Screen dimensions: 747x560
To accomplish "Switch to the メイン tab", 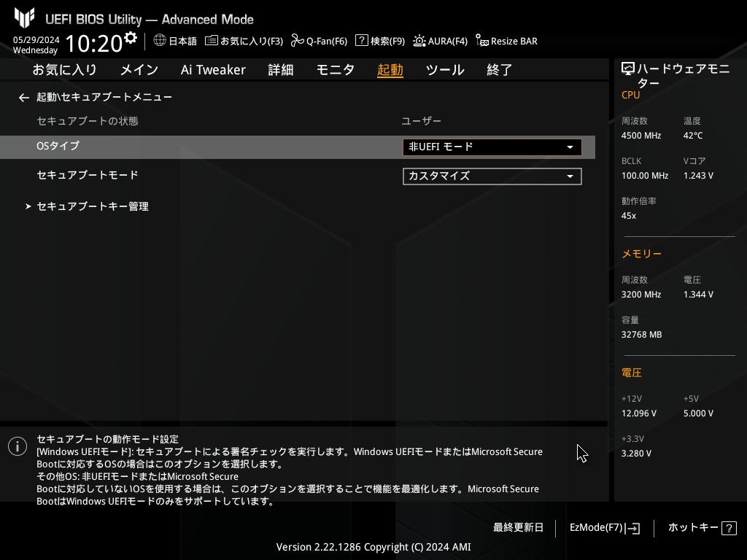I will click(x=139, y=70).
